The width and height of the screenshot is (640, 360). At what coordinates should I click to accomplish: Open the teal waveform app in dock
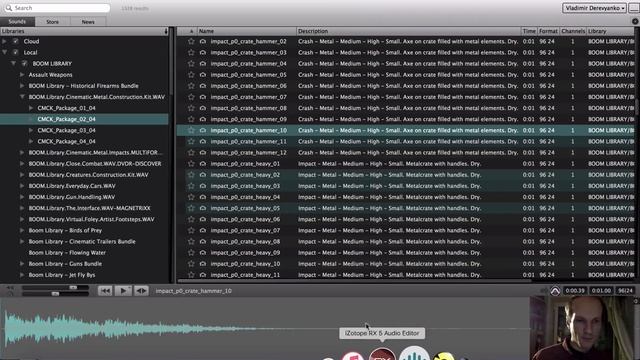414,353
